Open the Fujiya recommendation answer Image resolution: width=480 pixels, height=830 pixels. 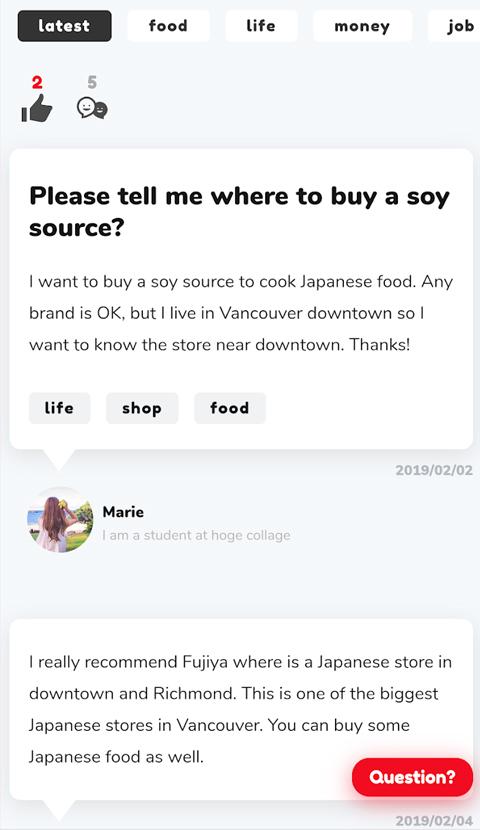(x=241, y=709)
